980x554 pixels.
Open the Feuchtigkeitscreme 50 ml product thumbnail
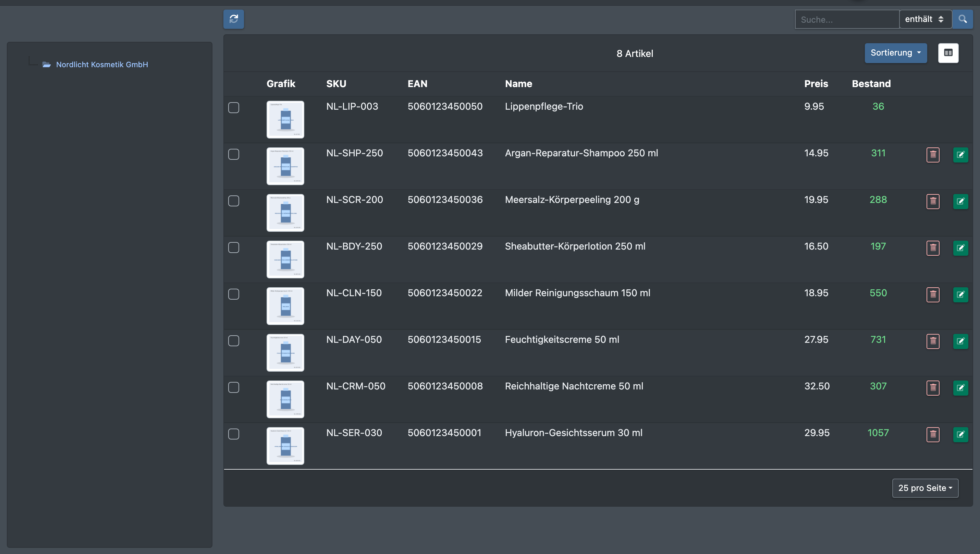coord(285,353)
